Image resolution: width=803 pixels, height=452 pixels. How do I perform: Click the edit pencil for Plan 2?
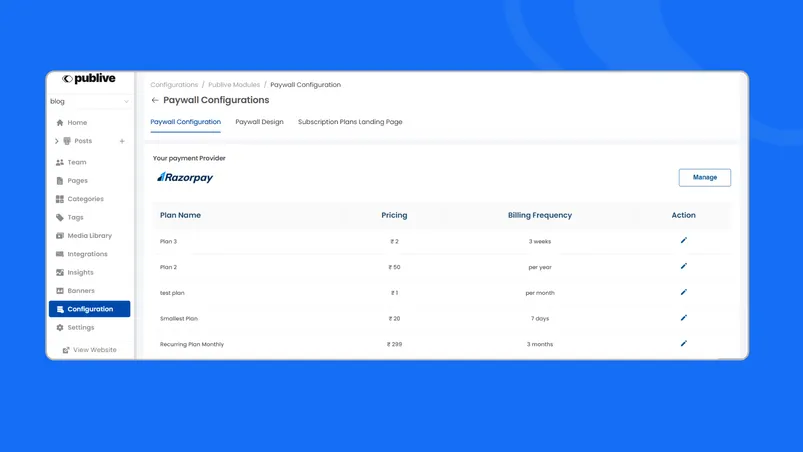coord(684,267)
